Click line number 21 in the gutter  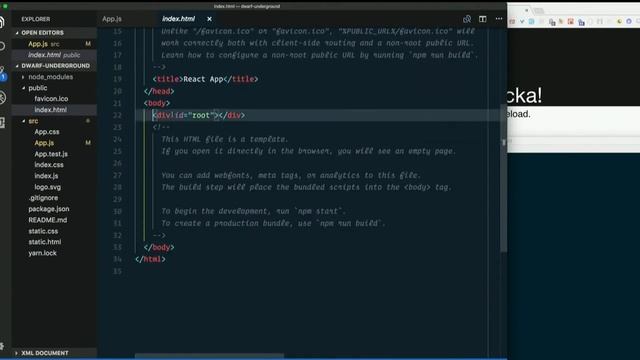pyautogui.click(x=117, y=103)
